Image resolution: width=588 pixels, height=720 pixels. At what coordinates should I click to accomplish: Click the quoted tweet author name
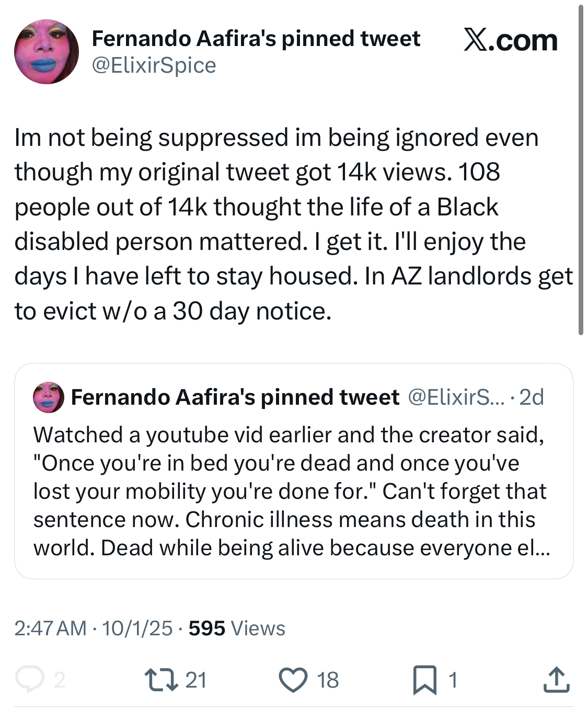(x=235, y=397)
